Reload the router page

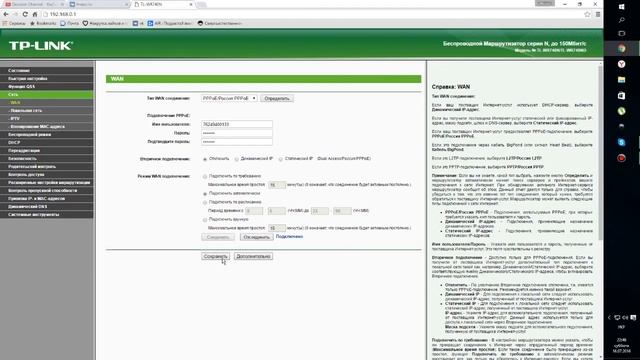click(x=25, y=14)
